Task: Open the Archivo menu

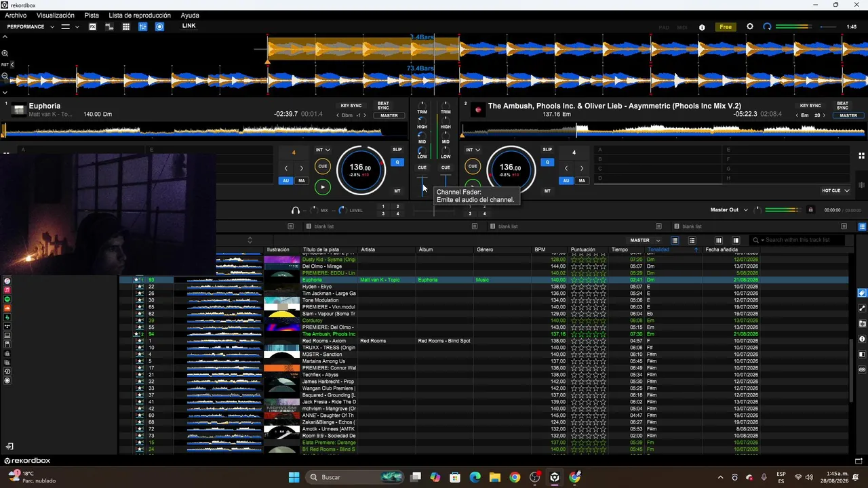Action: click(x=16, y=15)
